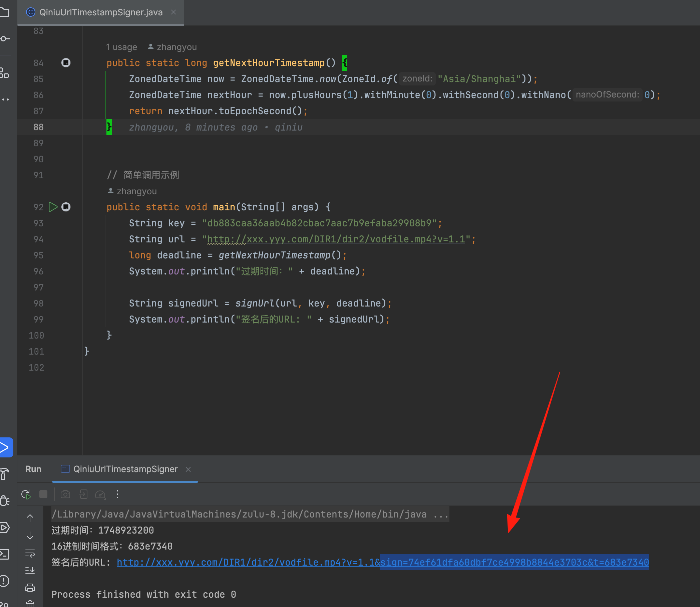Click the gutter bookmark icon on line 92

pos(66,207)
